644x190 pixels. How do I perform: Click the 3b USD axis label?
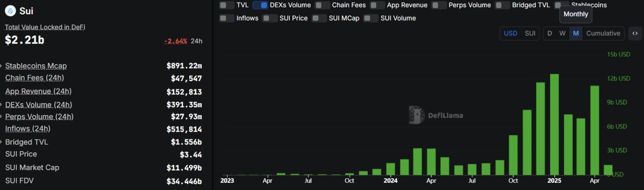pos(617,150)
